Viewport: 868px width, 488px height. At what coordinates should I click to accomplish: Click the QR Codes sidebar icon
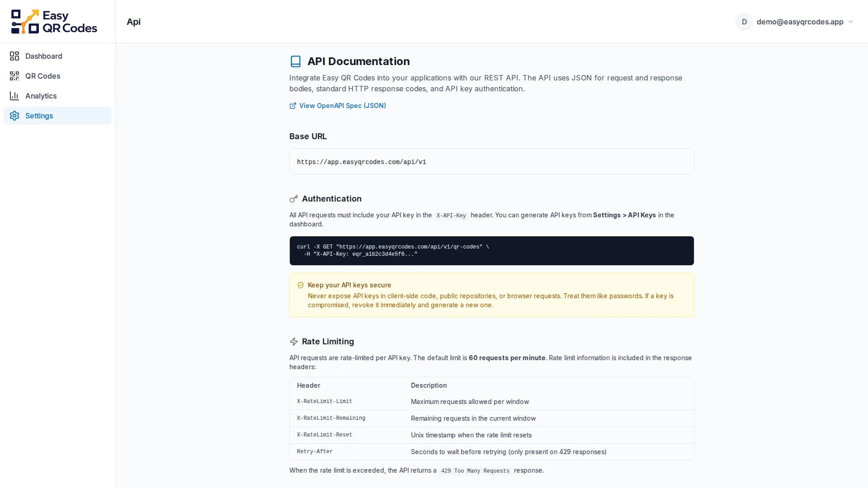[x=14, y=76]
